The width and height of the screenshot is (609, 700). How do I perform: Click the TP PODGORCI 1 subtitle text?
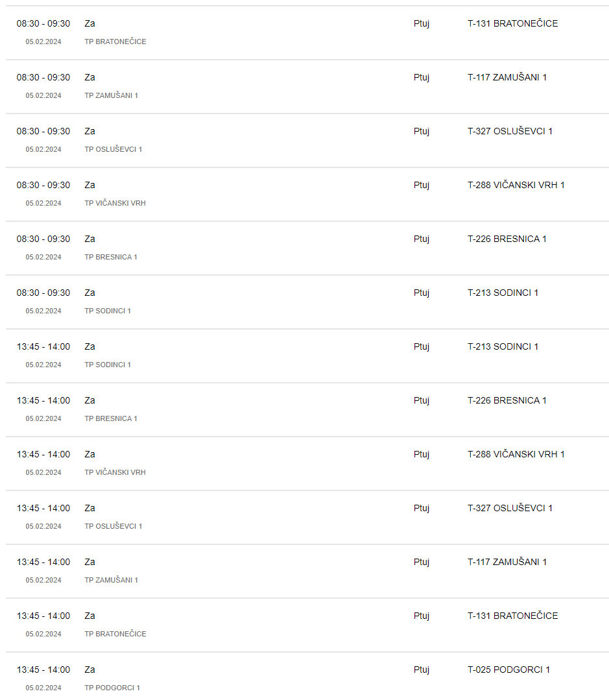[x=112, y=688]
